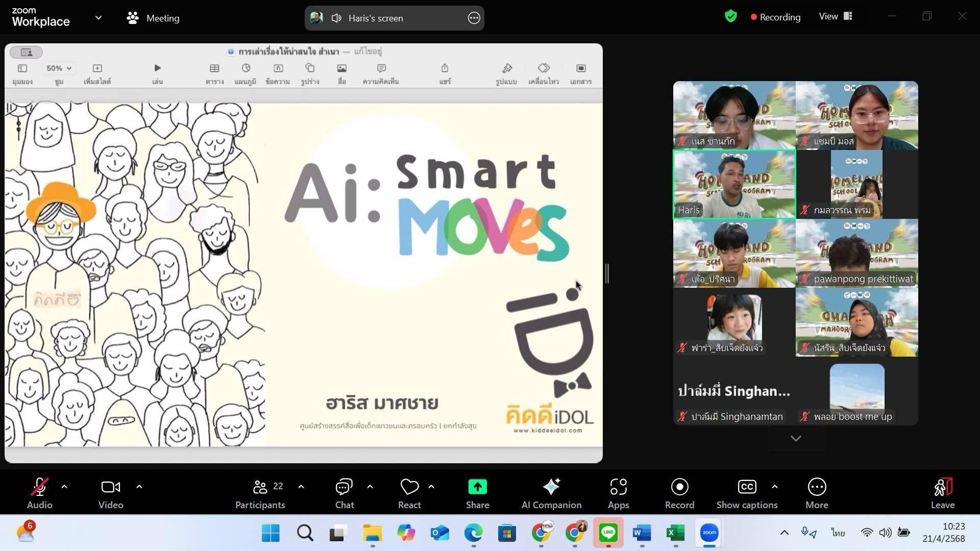The image size is (980, 551).
Task: Click the green encryption shield icon
Action: pyautogui.click(x=731, y=17)
